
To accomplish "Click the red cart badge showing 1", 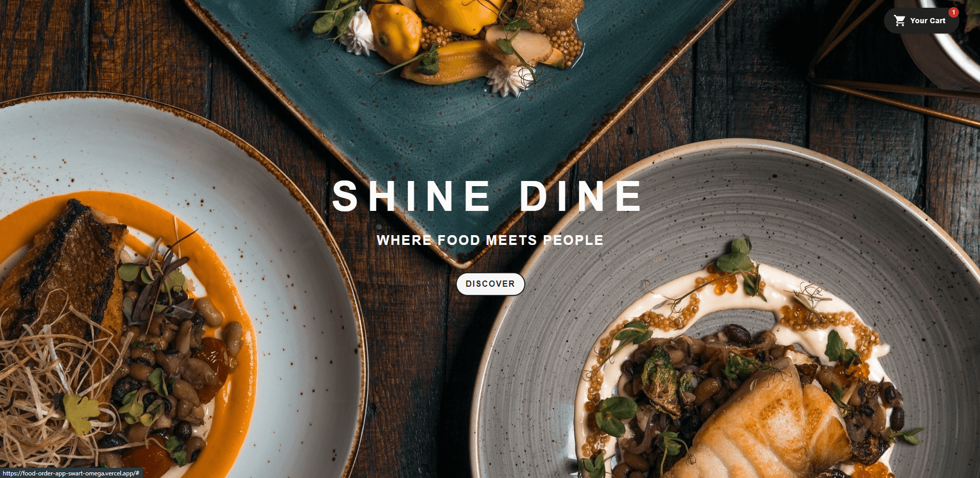I will [954, 12].
